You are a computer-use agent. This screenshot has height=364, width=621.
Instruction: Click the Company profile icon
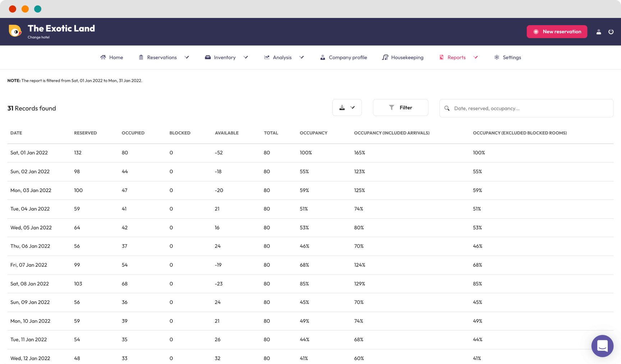(x=323, y=57)
